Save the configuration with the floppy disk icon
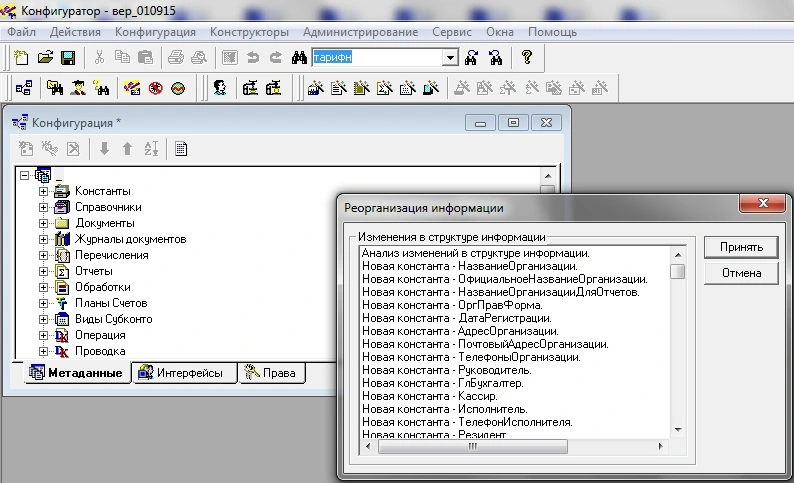The height and width of the screenshot is (483, 794). click(66, 58)
